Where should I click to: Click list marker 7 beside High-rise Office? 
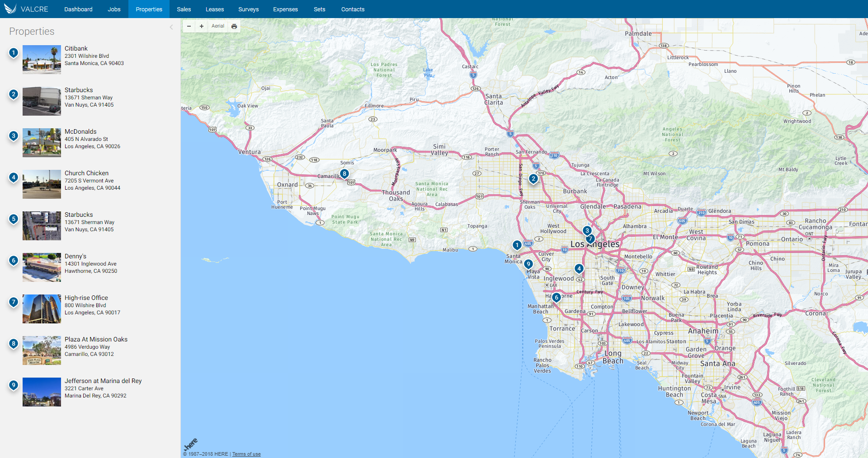coord(14,302)
